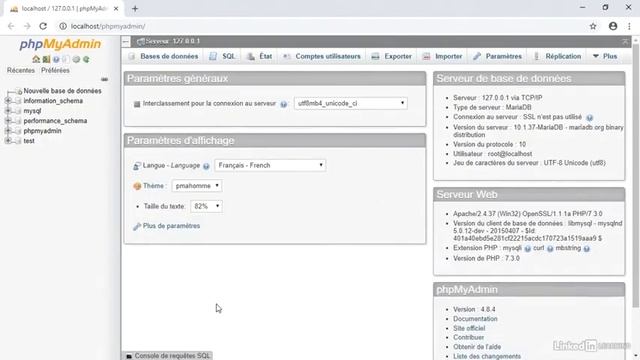This screenshot has height=360, width=640.
Task: Expand the performance_schema database node
Action: (x=8, y=120)
